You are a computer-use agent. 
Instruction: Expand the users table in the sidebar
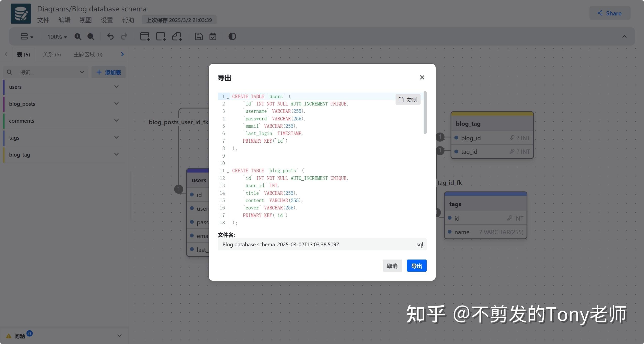click(x=116, y=87)
